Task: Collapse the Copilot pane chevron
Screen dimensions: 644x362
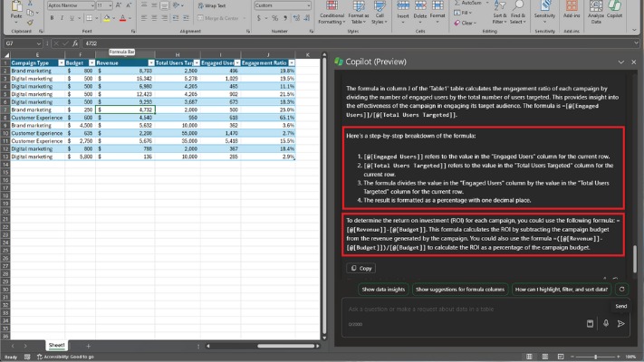Action: tap(621, 62)
